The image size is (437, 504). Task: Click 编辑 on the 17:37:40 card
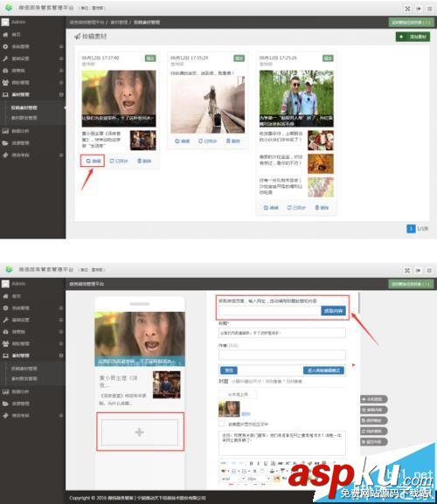93,161
